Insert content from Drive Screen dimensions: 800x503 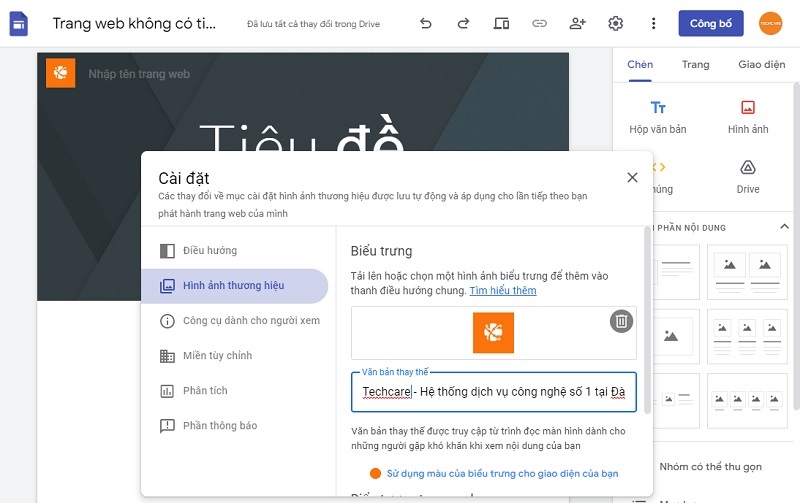[x=748, y=177]
